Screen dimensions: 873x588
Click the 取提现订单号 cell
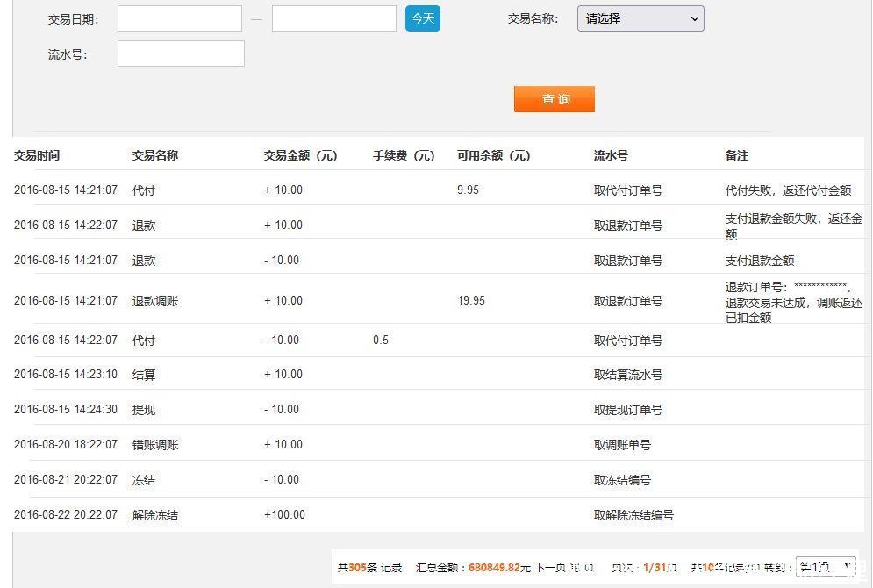point(628,410)
